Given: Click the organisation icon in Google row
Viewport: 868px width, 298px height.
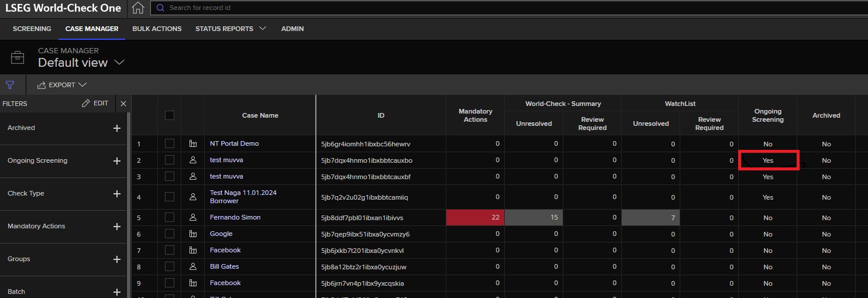Looking at the screenshot, I should click(192, 234).
